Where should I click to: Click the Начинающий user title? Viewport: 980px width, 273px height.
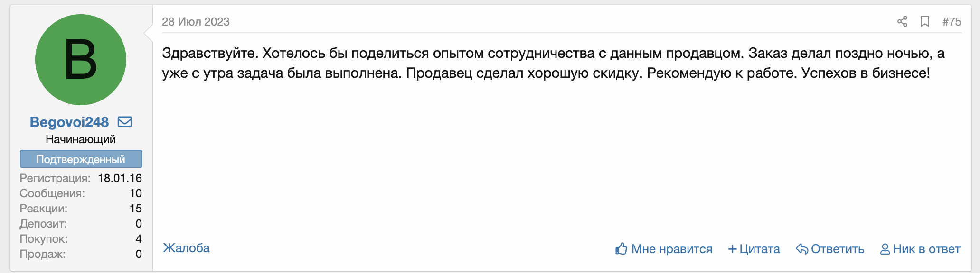point(81,139)
